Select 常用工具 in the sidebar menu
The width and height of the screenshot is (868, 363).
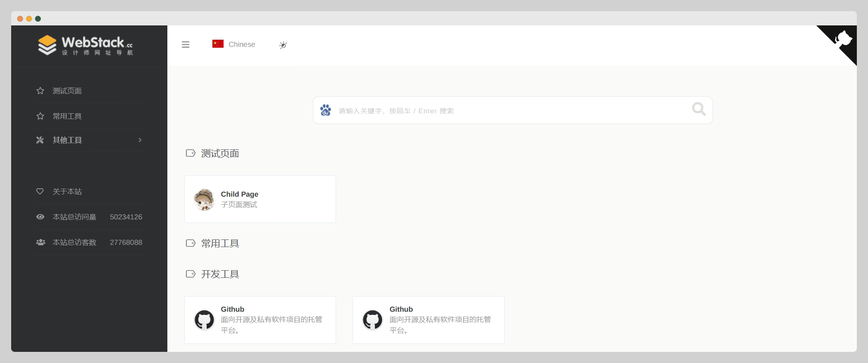coord(67,116)
